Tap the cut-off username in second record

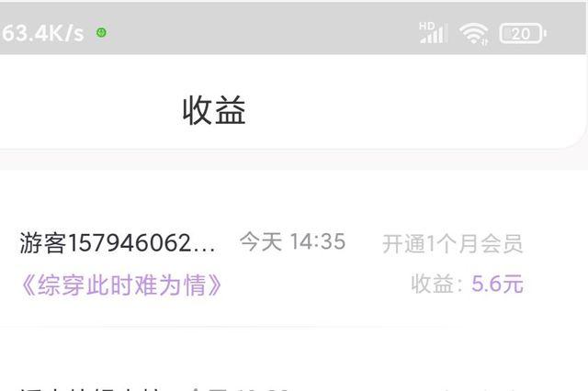point(90,388)
